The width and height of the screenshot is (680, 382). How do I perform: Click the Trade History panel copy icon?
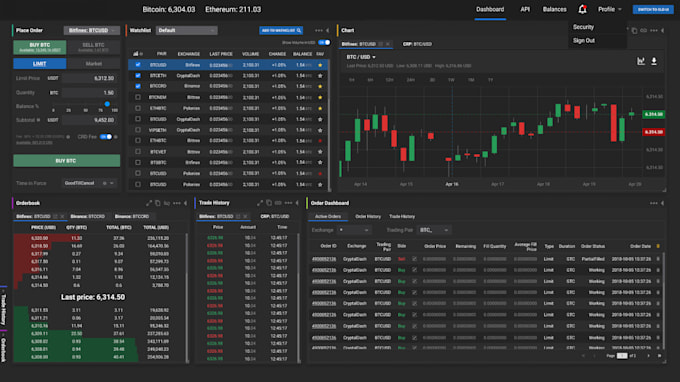tap(269, 202)
